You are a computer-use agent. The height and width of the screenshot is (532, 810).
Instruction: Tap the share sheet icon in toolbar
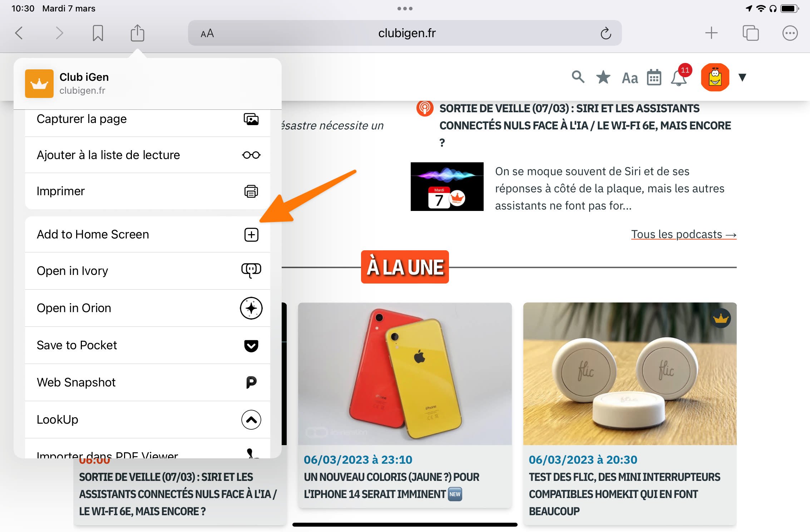(137, 33)
